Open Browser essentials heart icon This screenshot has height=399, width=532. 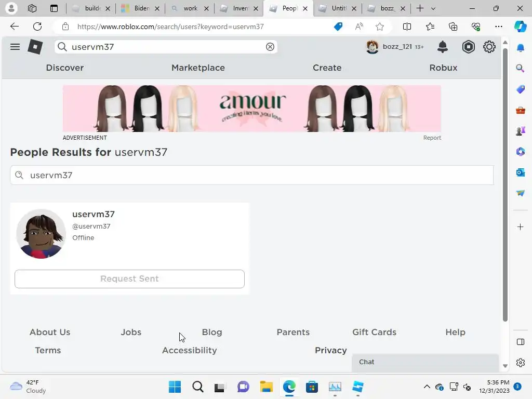click(x=476, y=26)
